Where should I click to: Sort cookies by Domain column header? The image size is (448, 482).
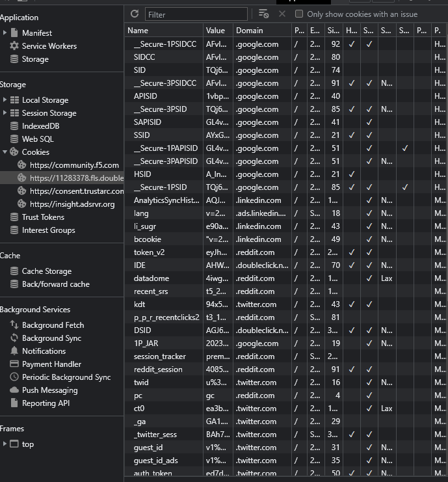pyautogui.click(x=261, y=31)
